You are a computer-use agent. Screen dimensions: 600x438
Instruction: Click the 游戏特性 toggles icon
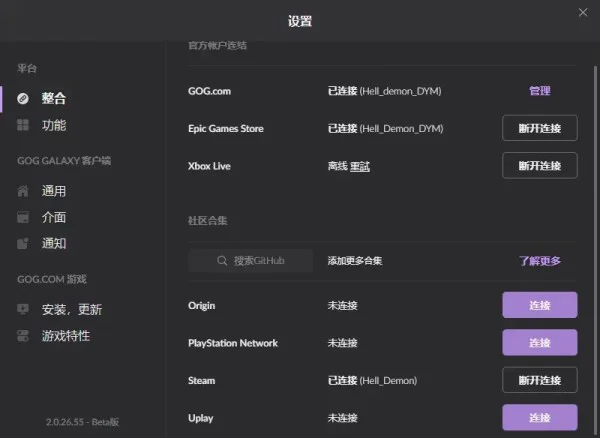click(x=23, y=335)
